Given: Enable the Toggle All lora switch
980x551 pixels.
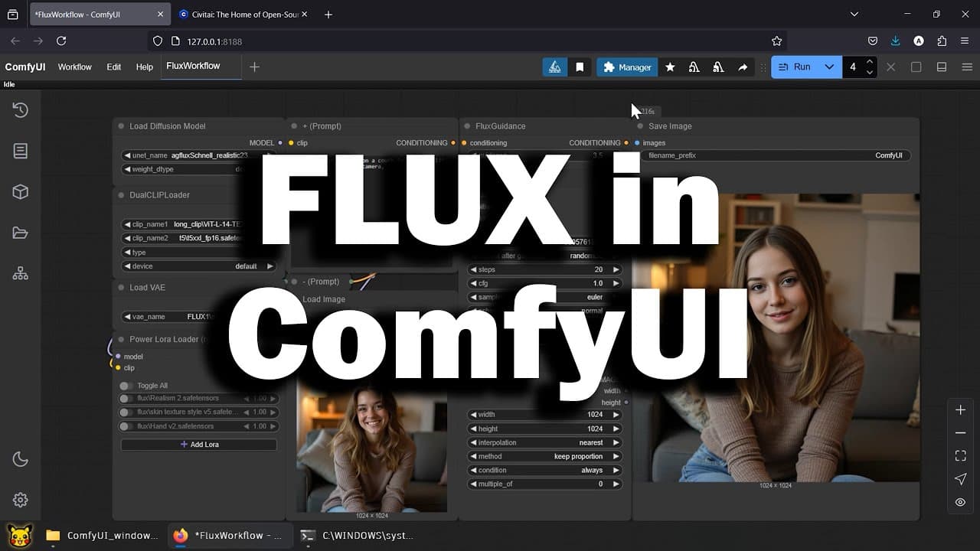Looking at the screenshot, I should 126,386.
